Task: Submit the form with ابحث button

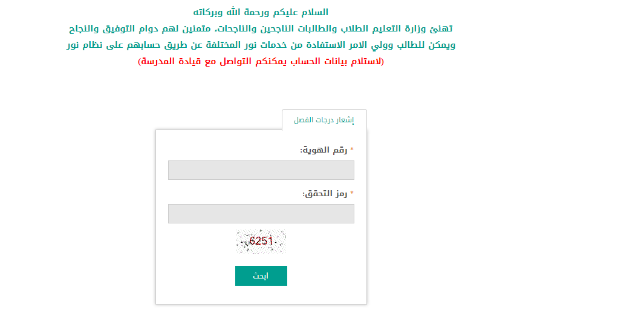Action: pos(261,275)
